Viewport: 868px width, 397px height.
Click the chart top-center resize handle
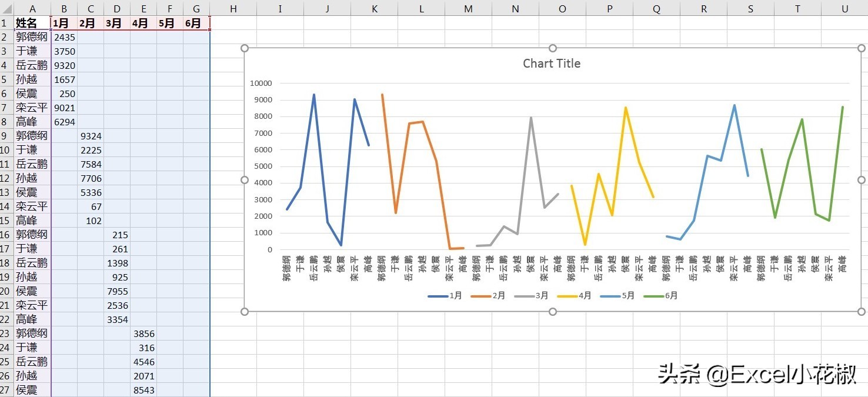click(553, 48)
